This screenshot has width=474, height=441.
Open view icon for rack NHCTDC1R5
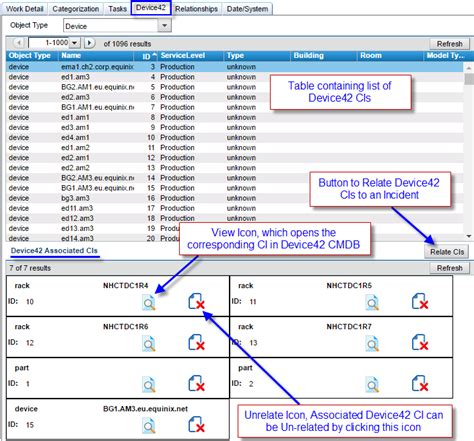coord(372,302)
